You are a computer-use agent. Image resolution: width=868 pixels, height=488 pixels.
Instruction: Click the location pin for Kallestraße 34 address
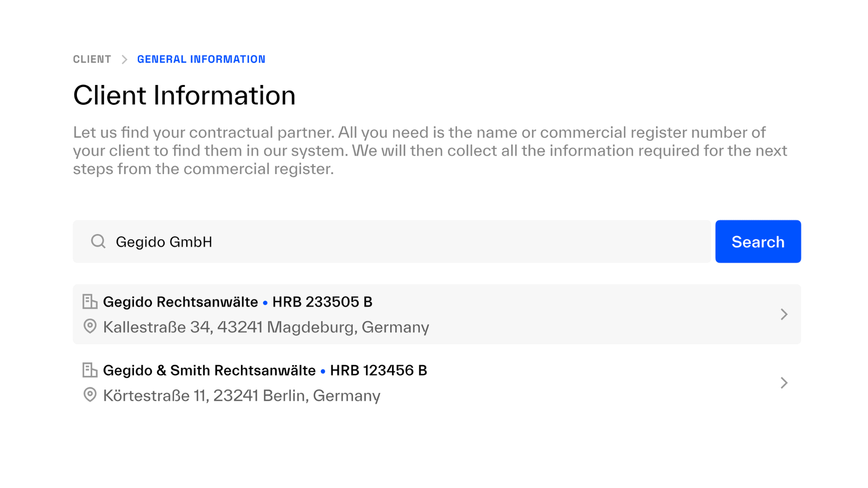click(90, 326)
